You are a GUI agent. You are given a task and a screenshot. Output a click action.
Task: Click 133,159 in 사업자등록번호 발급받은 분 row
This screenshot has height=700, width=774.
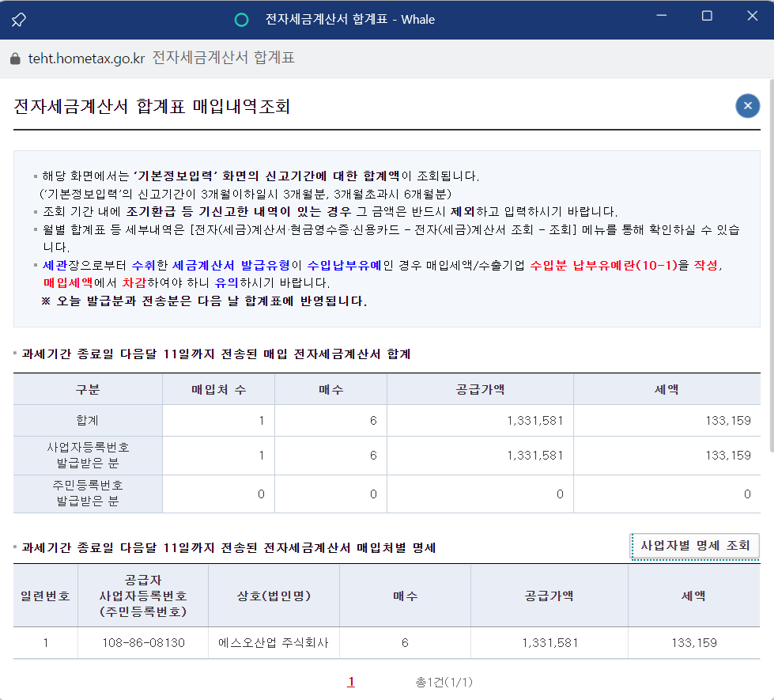[728, 455]
